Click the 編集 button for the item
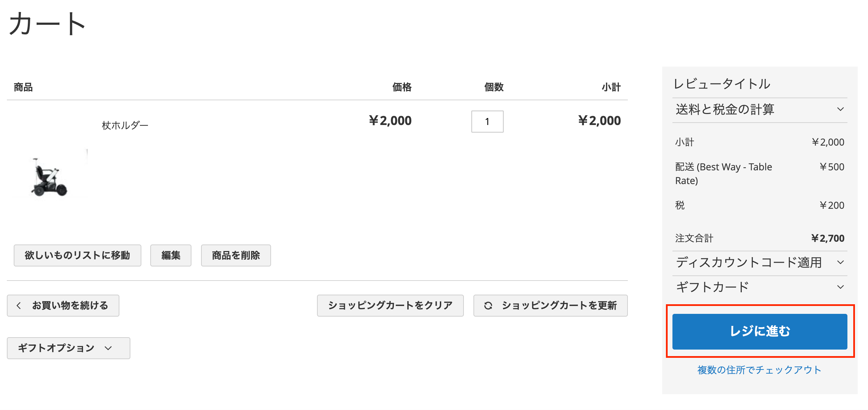The width and height of the screenshot is (868, 410). coord(171,255)
